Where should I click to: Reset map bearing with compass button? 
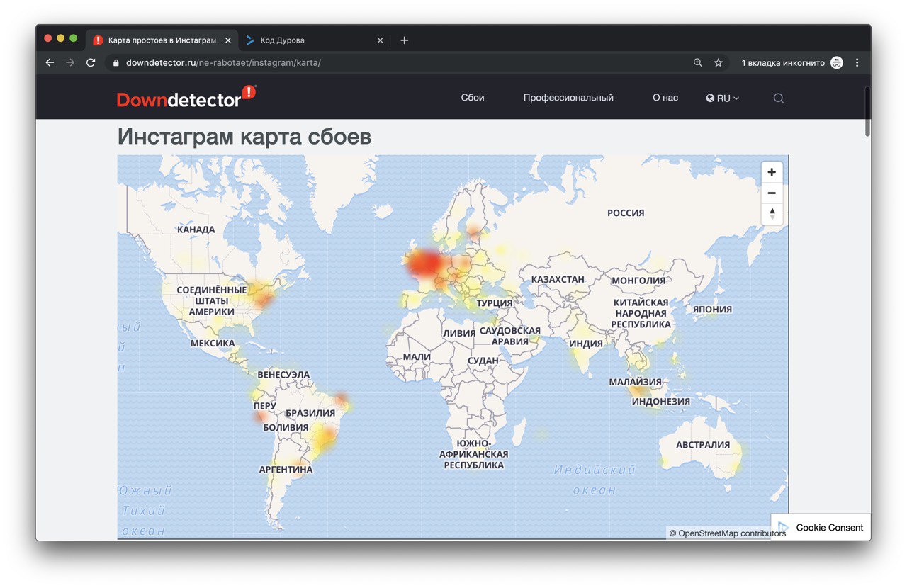coord(772,213)
